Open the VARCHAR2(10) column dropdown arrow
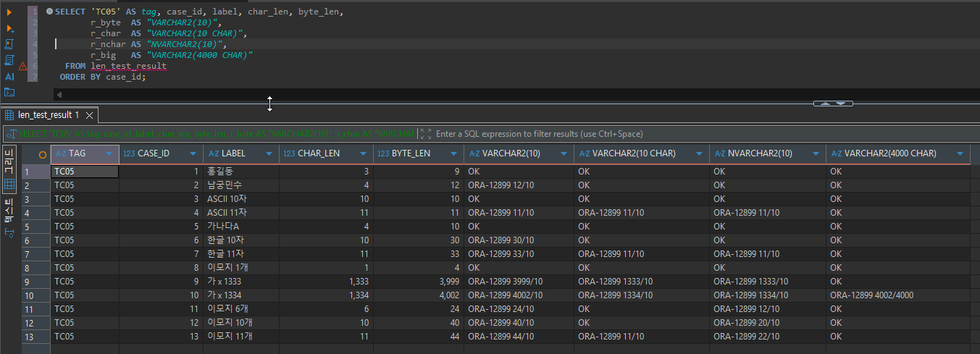Screen dimensions: 980x354 564,153
